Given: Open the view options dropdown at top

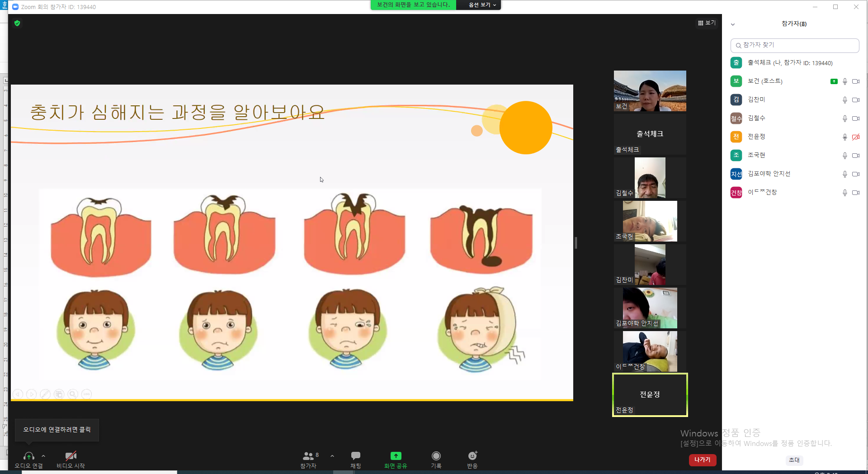Looking at the screenshot, I should point(482,5).
